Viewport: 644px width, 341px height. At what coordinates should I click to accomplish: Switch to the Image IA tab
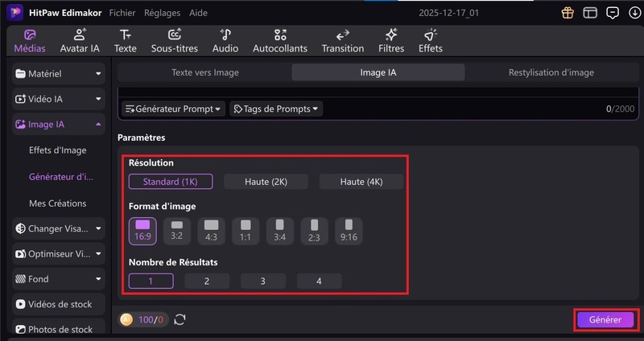tap(378, 72)
